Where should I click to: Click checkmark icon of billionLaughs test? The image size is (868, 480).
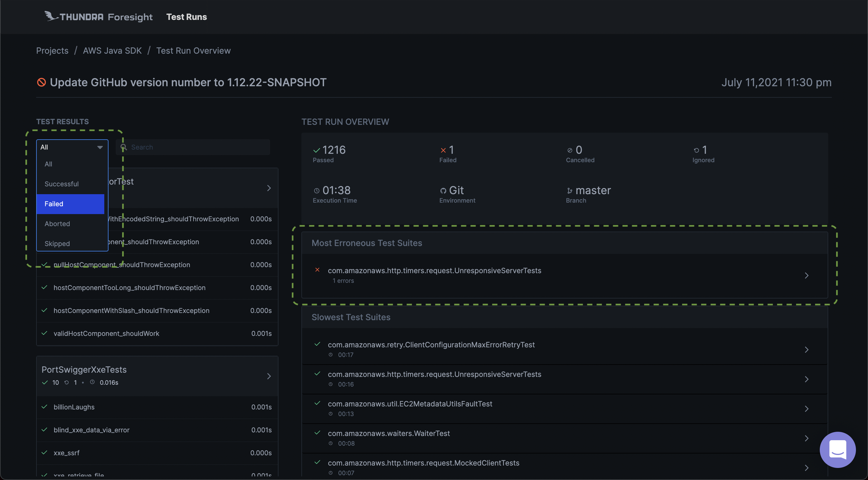point(44,406)
